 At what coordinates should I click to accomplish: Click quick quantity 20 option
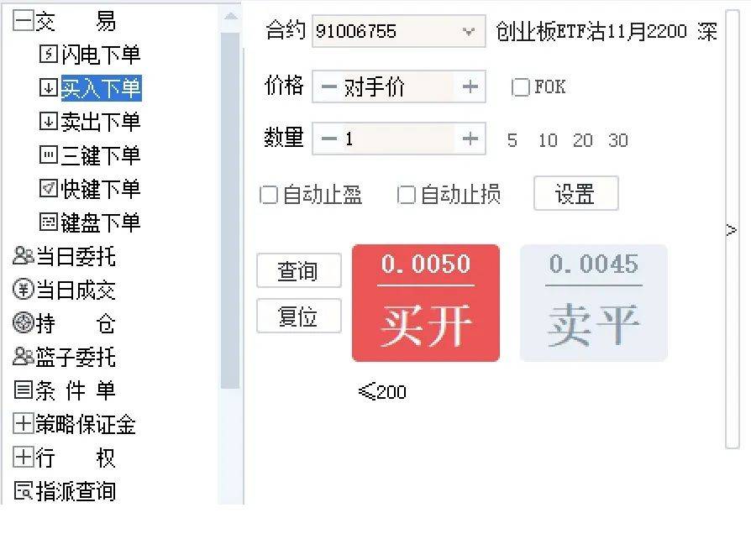[583, 140]
